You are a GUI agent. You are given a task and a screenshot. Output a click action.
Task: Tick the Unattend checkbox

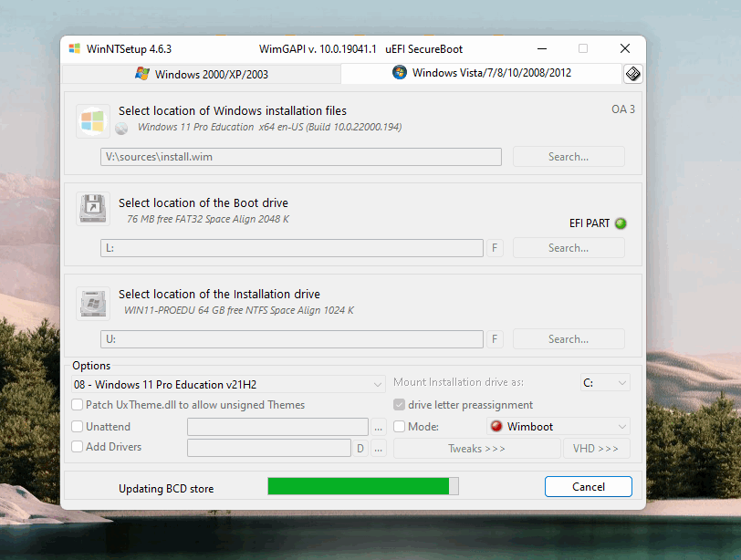coord(77,426)
